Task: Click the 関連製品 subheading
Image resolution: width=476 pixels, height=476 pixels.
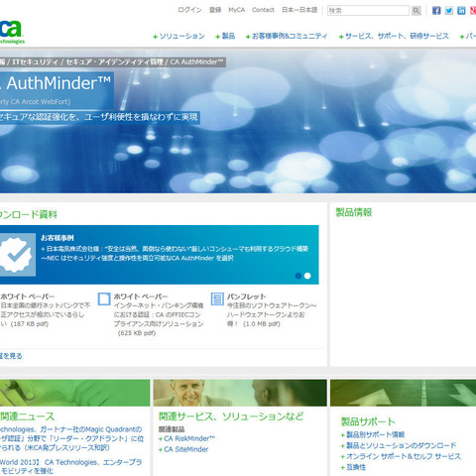Action: [172, 429]
